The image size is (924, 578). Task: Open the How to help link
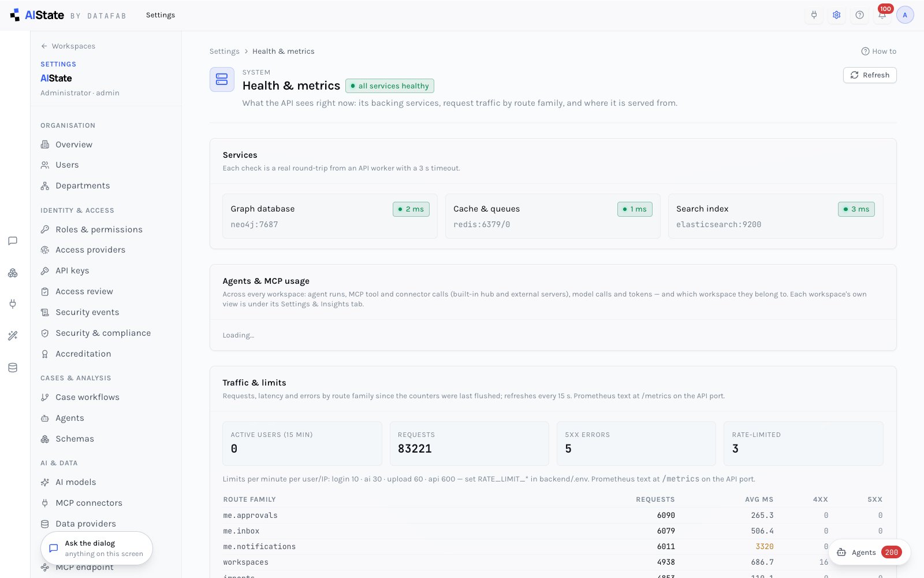(x=879, y=51)
